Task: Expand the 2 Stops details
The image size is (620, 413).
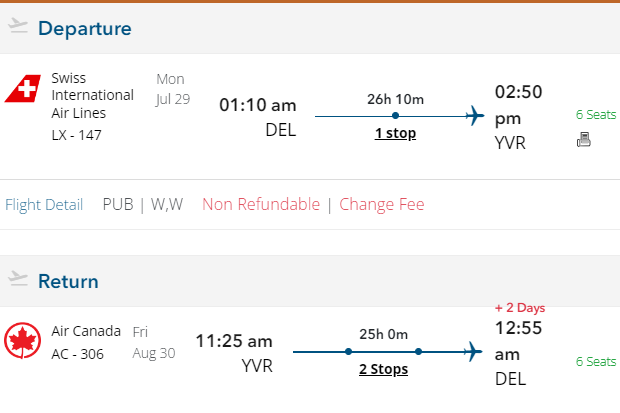Action: (383, 369)
